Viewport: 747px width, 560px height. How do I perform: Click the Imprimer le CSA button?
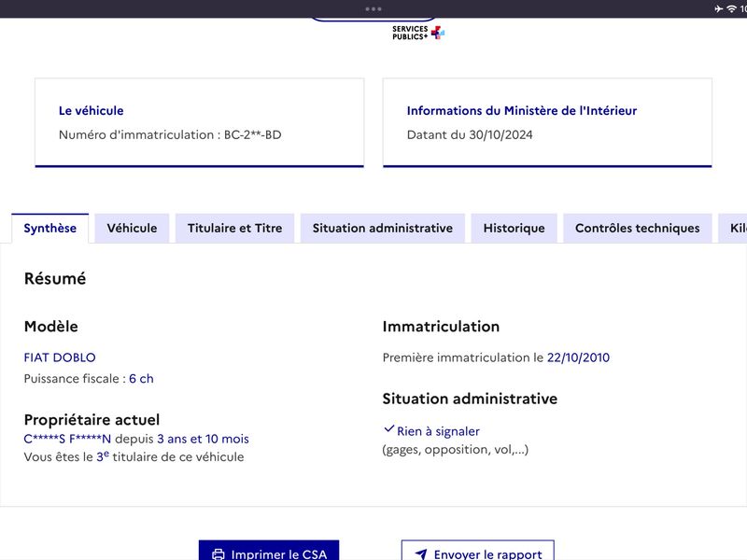point(269,552)
